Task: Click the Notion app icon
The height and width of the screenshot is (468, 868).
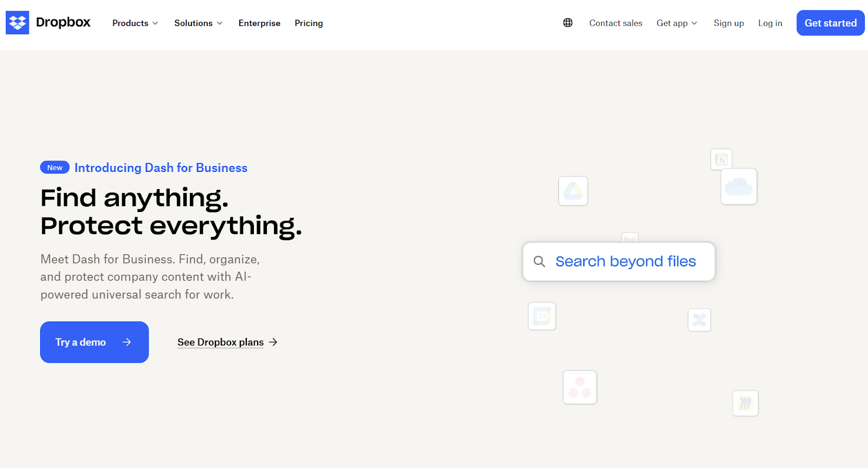Action: click(x=722, y=159)
